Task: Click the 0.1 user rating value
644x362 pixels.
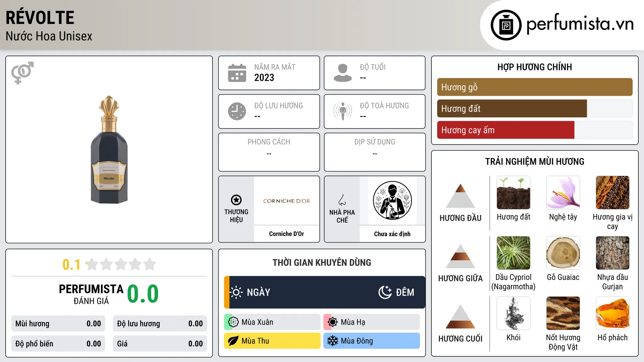Action: click(x=71, y=265)
